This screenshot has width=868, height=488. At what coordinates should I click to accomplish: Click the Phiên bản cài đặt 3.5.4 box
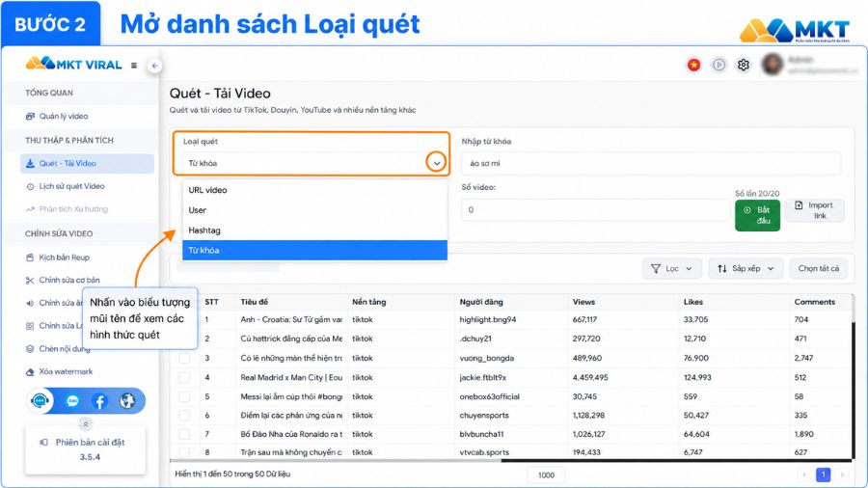(x=86, y=449)
